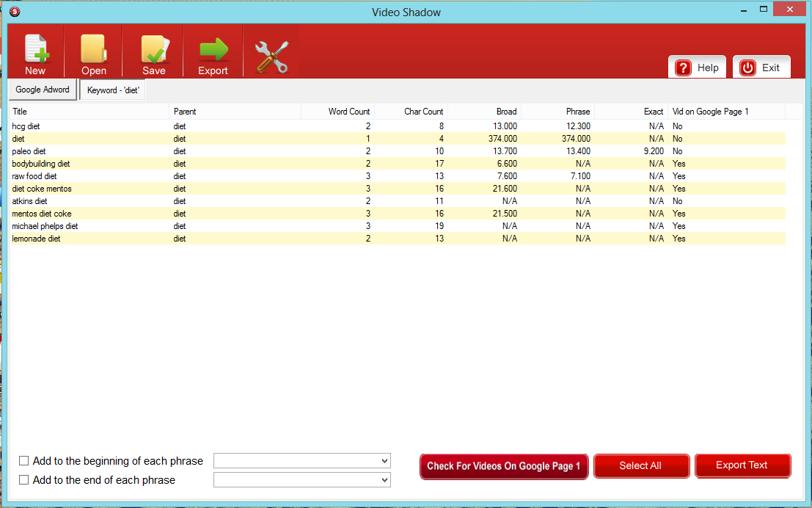Image resolution: width=812 pixels, height=508 pixels.
Task: Enable Add to the end of each phrase
Action: 23,480
